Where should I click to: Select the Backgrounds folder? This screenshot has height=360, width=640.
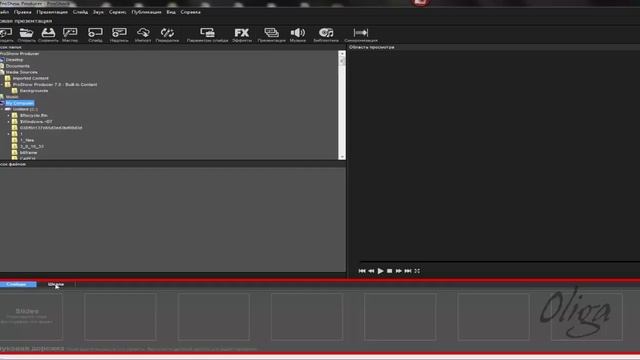click(34, 91)
